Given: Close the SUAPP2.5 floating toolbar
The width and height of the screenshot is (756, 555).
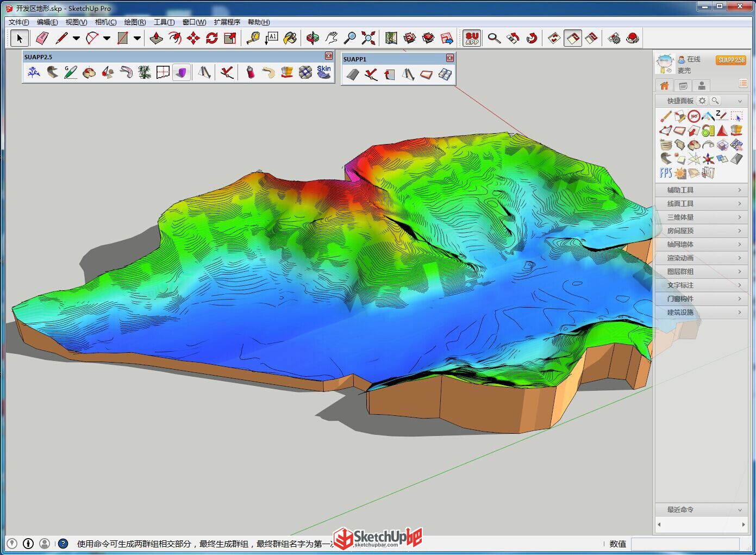Looking at the screenshot, I should click(x=329, y=56).
